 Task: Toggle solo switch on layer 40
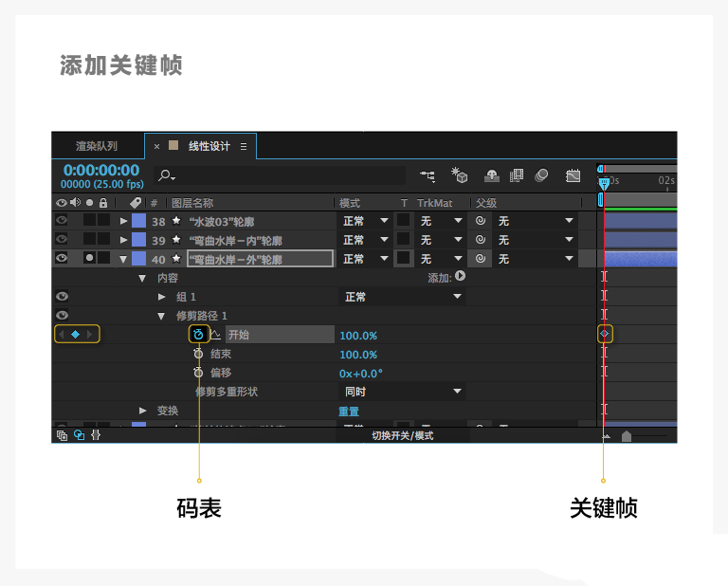[90, 258]
